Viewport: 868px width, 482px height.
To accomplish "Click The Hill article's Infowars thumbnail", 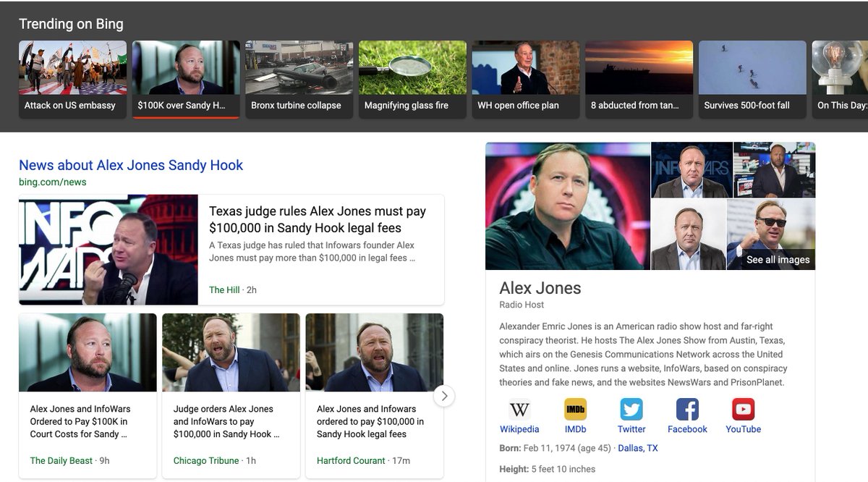I will (109, 250).
